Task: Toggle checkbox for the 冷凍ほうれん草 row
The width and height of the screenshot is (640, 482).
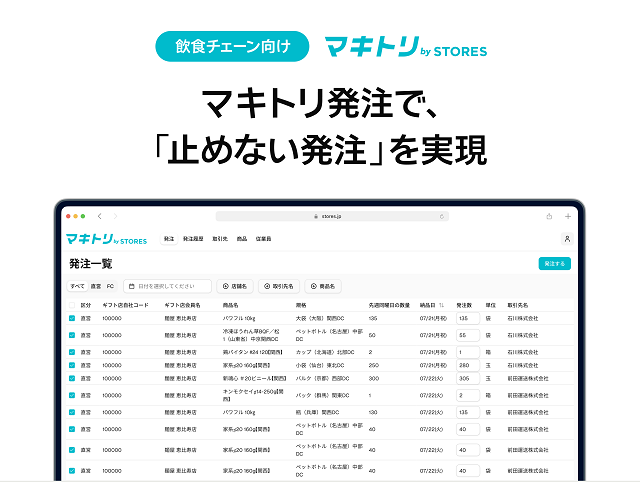Action: click(x=72, y=335)
